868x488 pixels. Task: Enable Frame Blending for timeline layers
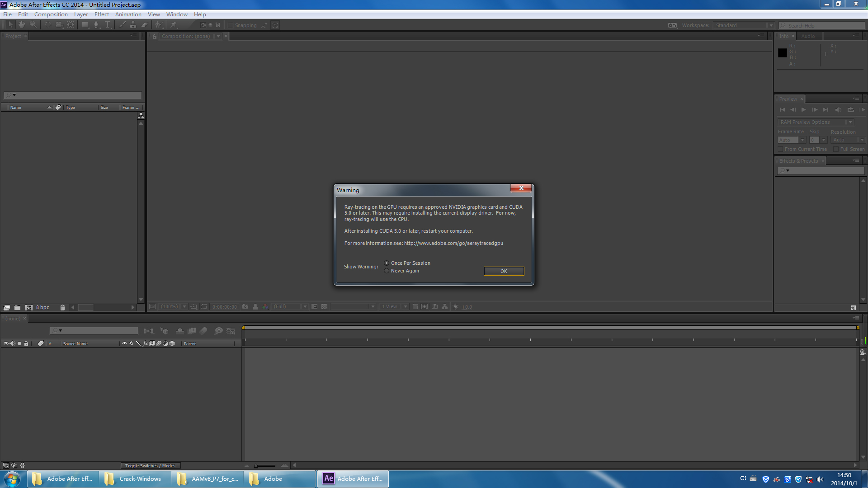(192, 331)
